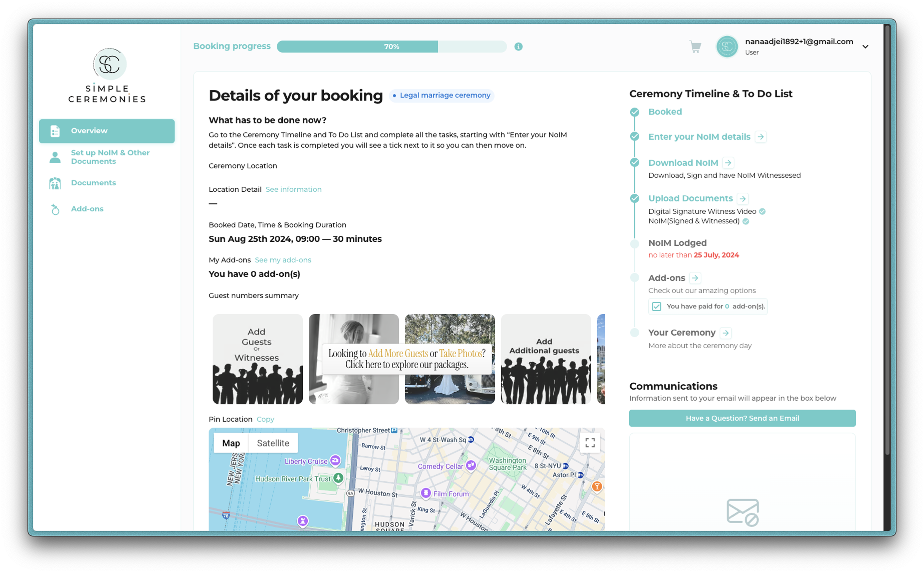
Task: Click the account email nanaadjei1892+1@gmail.com
Action: pyautogui.click(x=799, y=42)
